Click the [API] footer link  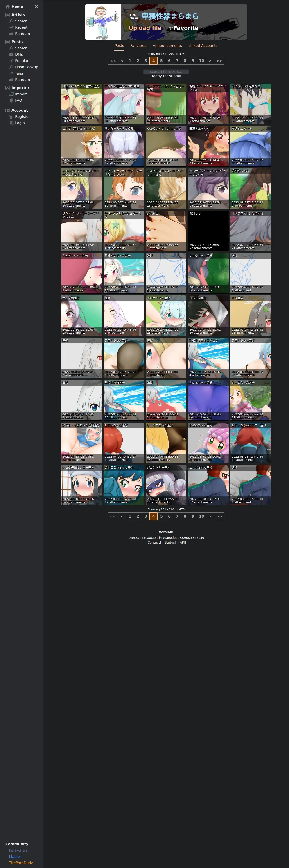point(182,543)
